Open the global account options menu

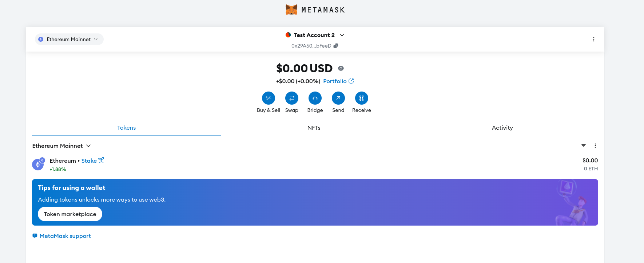(594, 39)
